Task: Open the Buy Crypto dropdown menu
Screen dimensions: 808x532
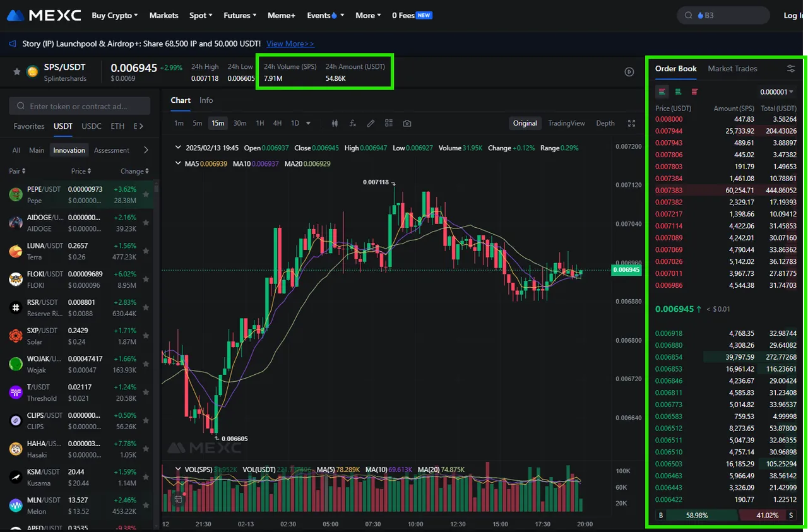Action: [x=114, y=15]
